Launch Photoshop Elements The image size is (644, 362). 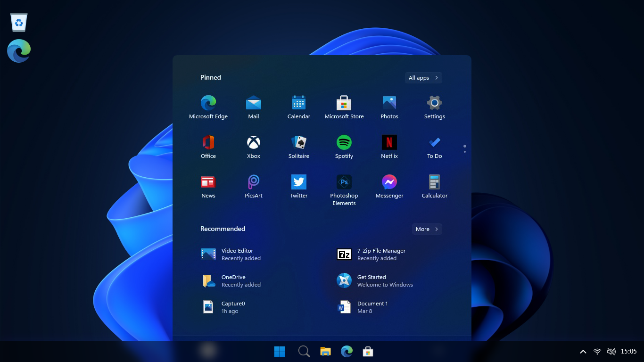click(344, 190)
